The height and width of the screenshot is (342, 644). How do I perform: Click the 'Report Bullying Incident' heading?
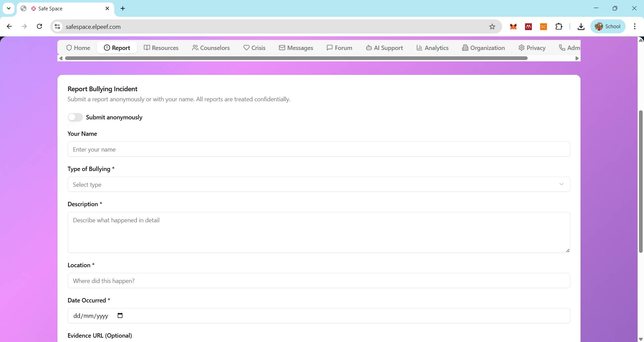click(x=103, y=89)
